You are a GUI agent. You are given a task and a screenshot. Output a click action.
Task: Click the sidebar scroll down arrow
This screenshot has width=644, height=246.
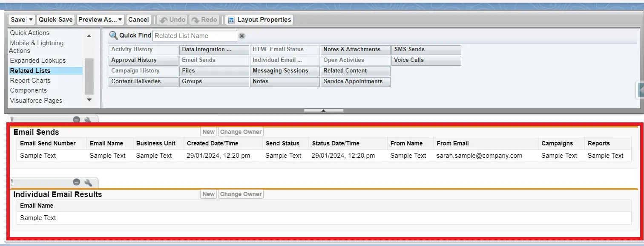[x=89, y=100]
